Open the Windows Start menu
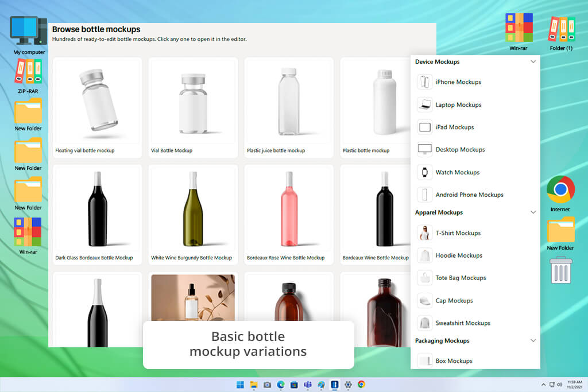588x392 pixels. click(241, 385)
